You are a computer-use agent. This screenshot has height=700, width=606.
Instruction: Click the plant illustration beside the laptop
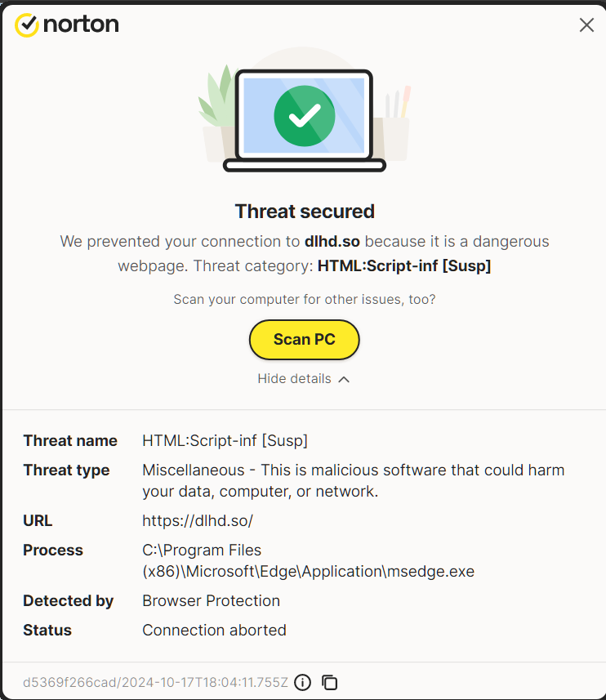[215, 102]
